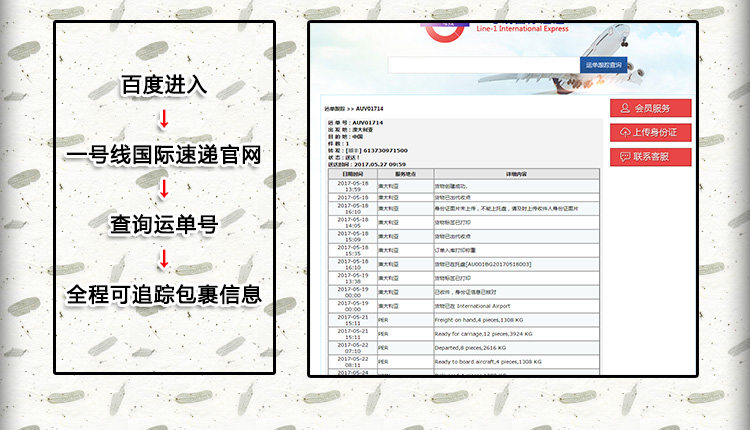Viewport: 750px width, 430px height.
Task: Click the 2017-05-18 14:05 date cell
Action: 353,222
